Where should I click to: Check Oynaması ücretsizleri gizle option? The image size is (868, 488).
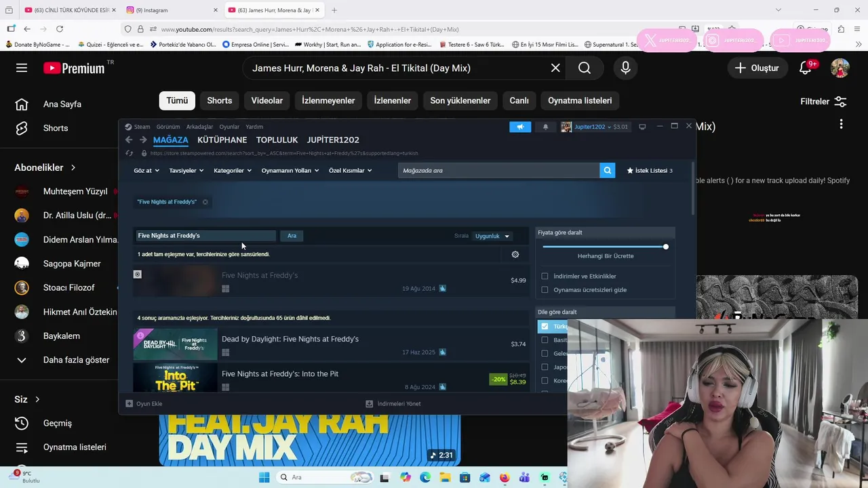coord(545,290)
